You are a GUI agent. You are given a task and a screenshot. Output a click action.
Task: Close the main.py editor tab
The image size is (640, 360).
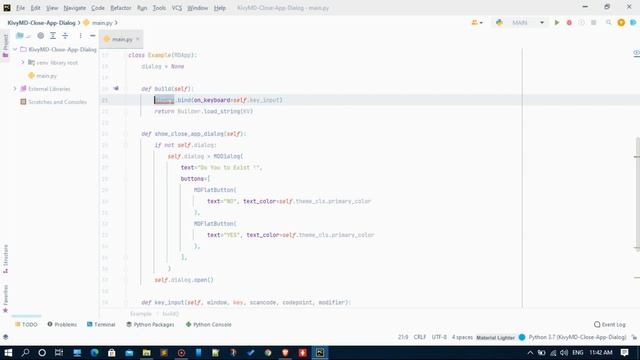tap(138, 39)
